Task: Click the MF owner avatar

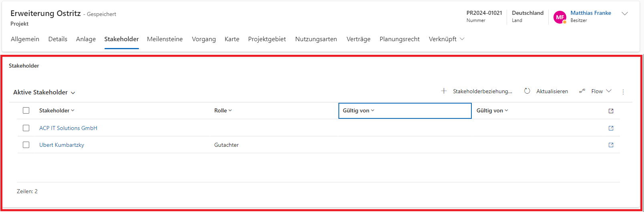Action: (x=559, y=17)
